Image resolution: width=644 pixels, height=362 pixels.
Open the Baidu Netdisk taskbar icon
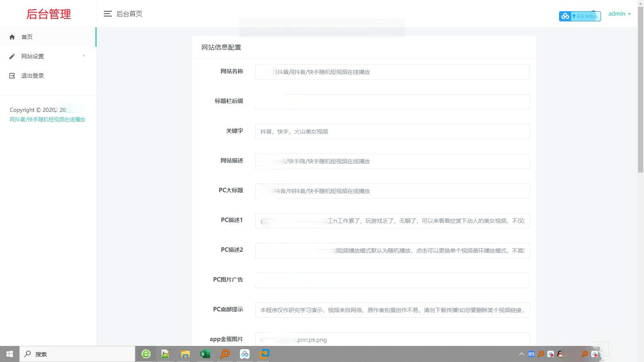245,354
